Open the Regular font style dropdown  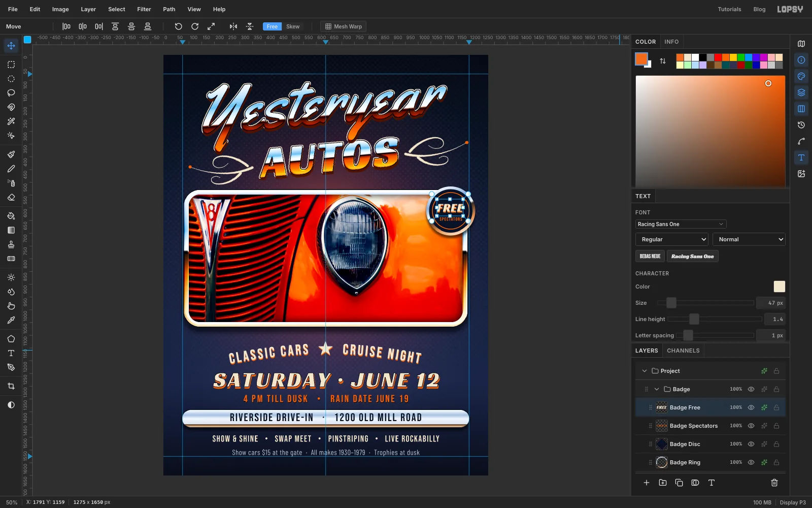point(672,239)
